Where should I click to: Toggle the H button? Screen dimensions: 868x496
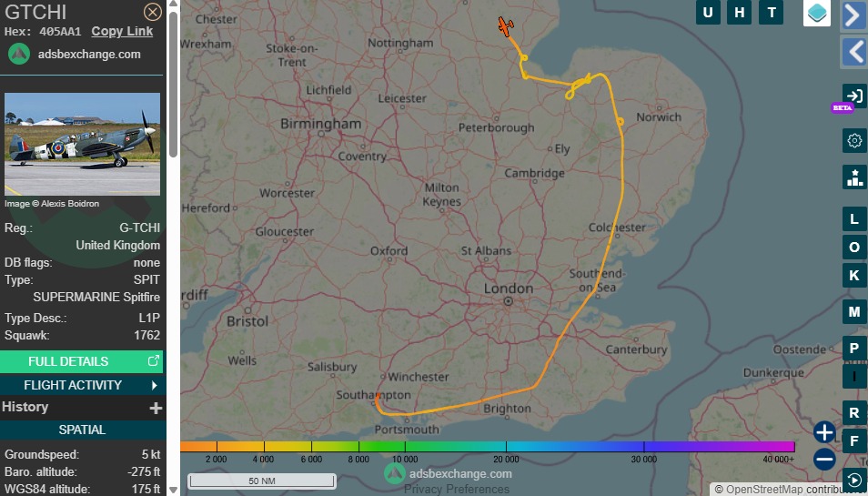click(x=740, y=12)
